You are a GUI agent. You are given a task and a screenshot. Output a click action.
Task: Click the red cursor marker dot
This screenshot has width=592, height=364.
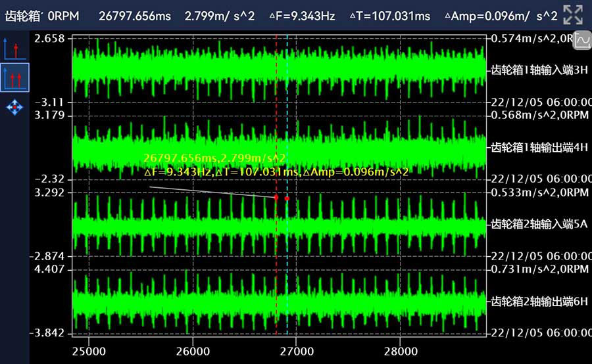tap(276, 197)
